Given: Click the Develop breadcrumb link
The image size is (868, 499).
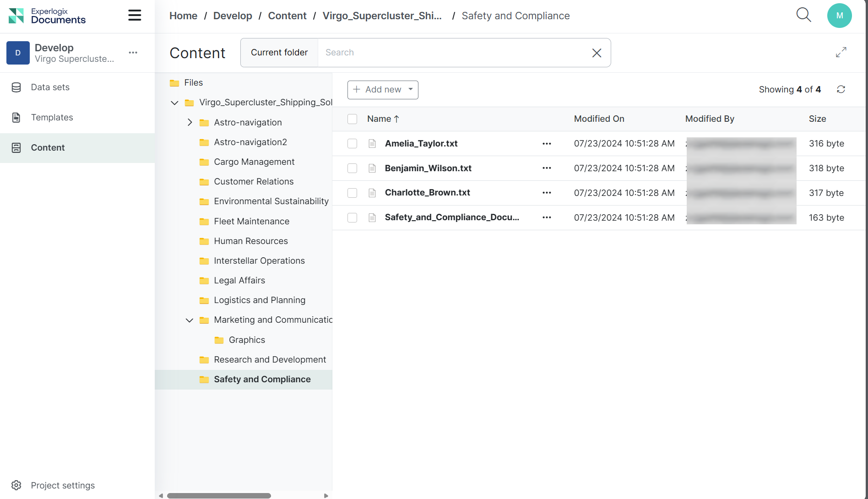Looking at the screenshot, I should [233, 16].
